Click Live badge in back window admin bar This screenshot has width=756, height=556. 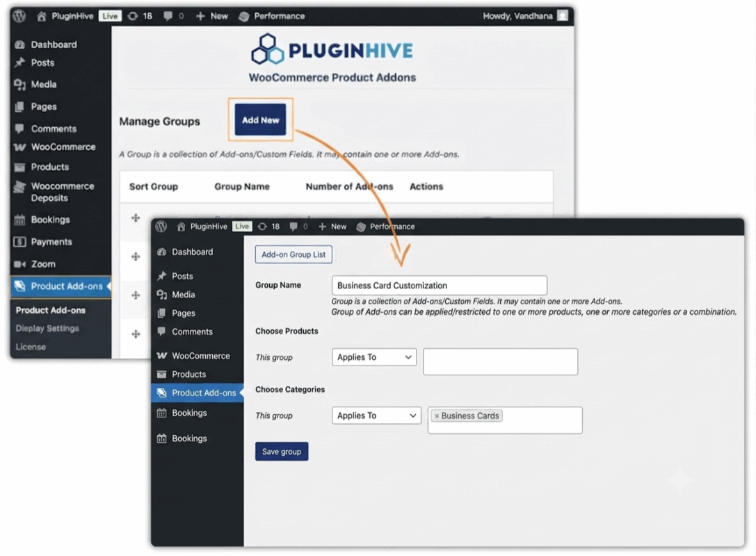pyautogui.click(x=110, y=16)
